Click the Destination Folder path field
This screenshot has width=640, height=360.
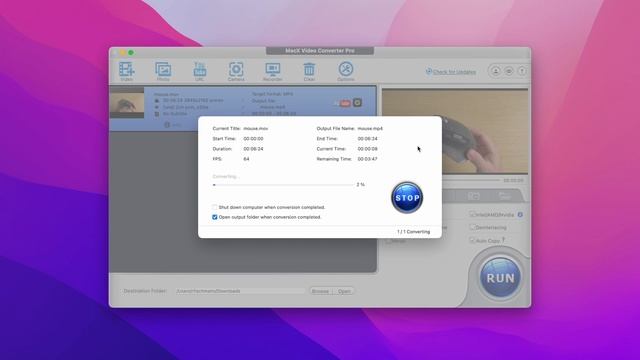[240, 291]
